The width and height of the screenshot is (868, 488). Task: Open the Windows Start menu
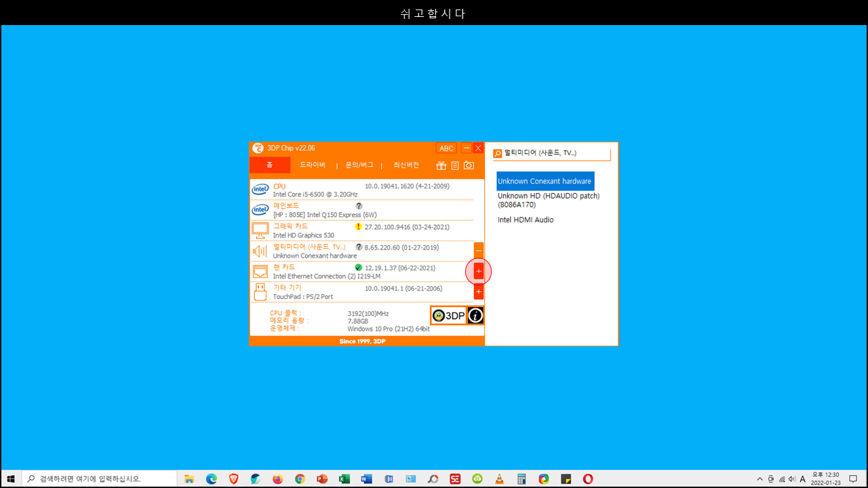(x=11, y=479)
